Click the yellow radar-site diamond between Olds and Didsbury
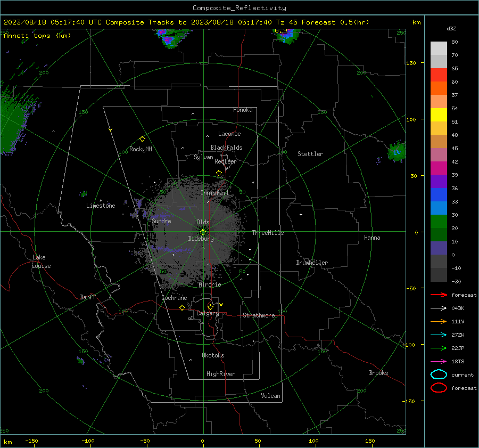This screenshot has width=479, height=448. [203, 232]
